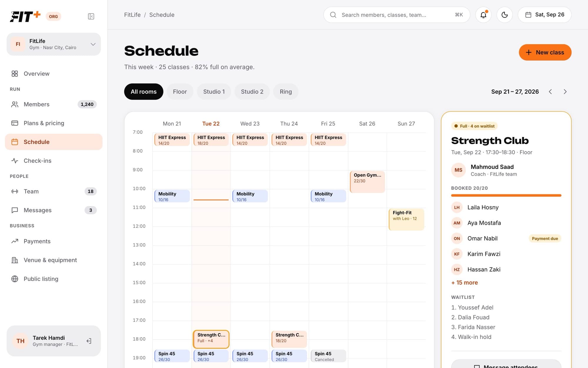The height and width of the screenshot is (368, 588).
Task: Open Monday Mobility 10/16 class
Action: pos(172,196)
